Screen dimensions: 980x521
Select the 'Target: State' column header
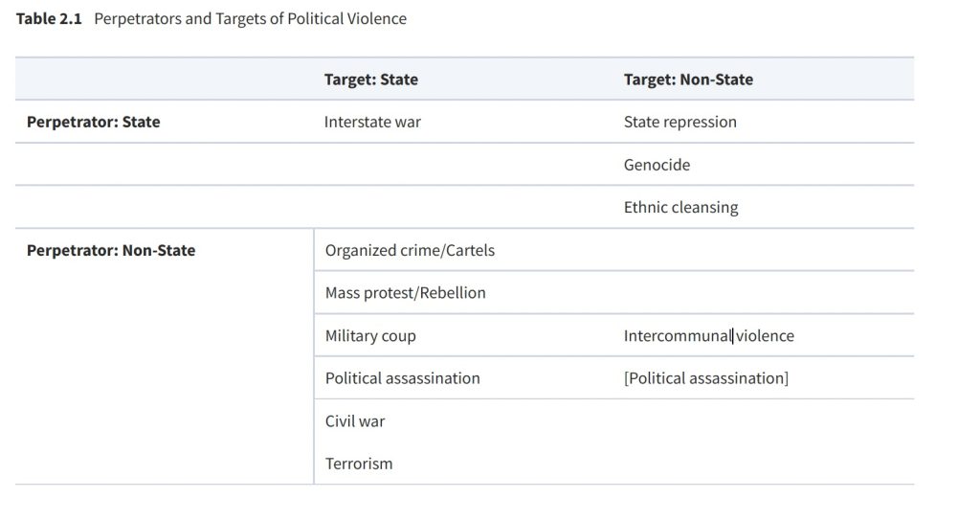pyautogui.click(x=371, y=79)
